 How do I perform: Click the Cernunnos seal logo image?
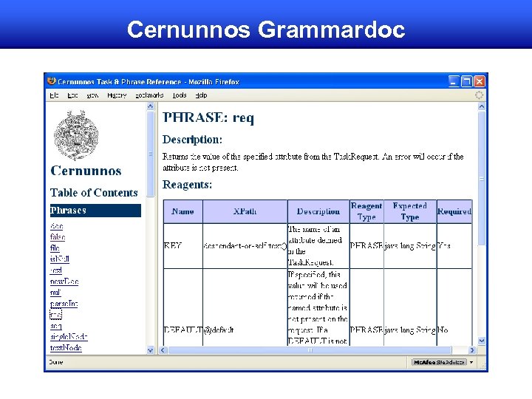point(76,135)
